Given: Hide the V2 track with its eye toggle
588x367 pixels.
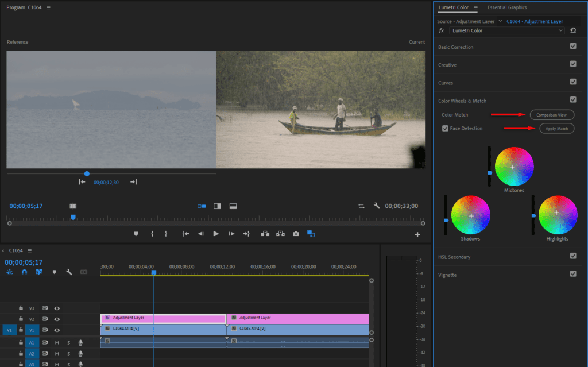Looking at the screenshot, I should [56, 319].
